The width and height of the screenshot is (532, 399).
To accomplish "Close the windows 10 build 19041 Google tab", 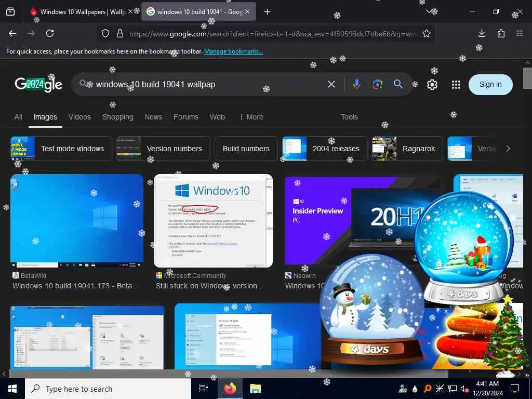I will point(247,12).
